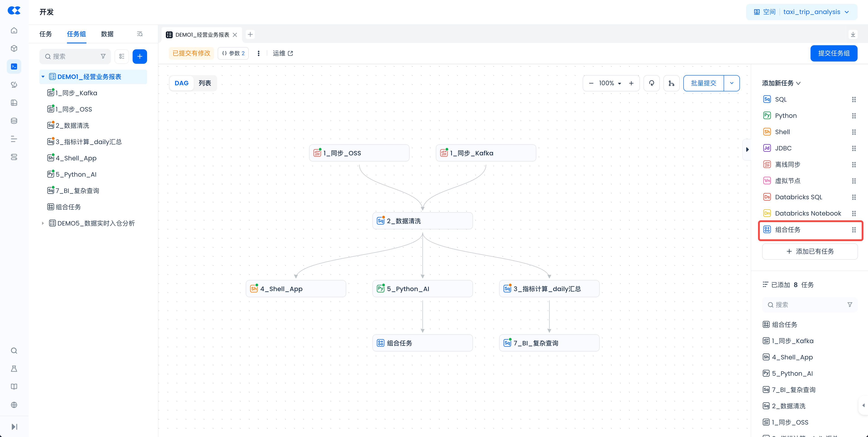
Task: Click the auto-layout branch icon in DAG toolbar
Action: [671, 83]
